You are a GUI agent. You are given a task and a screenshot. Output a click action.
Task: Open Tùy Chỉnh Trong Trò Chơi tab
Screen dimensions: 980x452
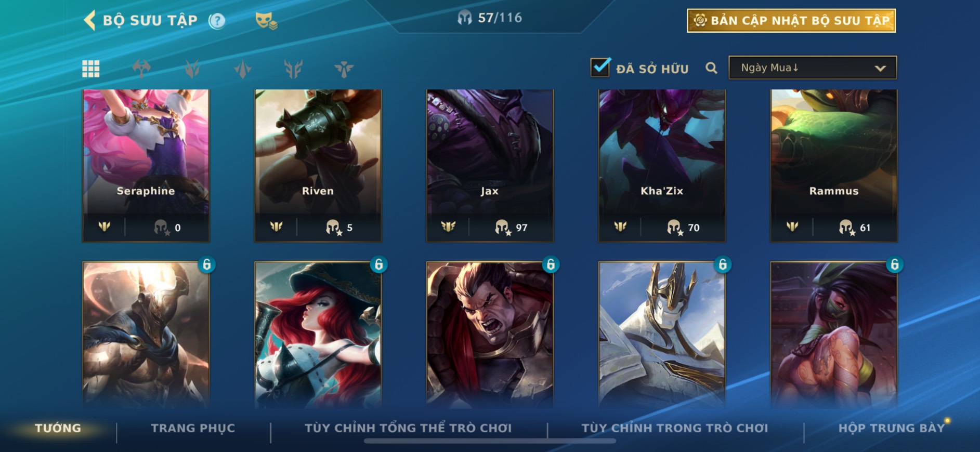tap(674, 428)
